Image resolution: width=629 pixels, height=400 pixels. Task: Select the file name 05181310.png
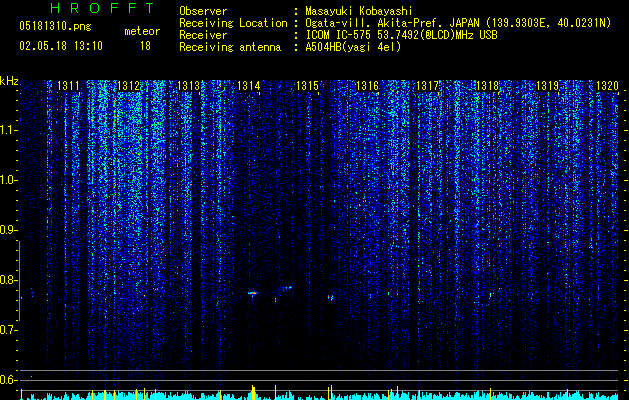pos(55,26)
